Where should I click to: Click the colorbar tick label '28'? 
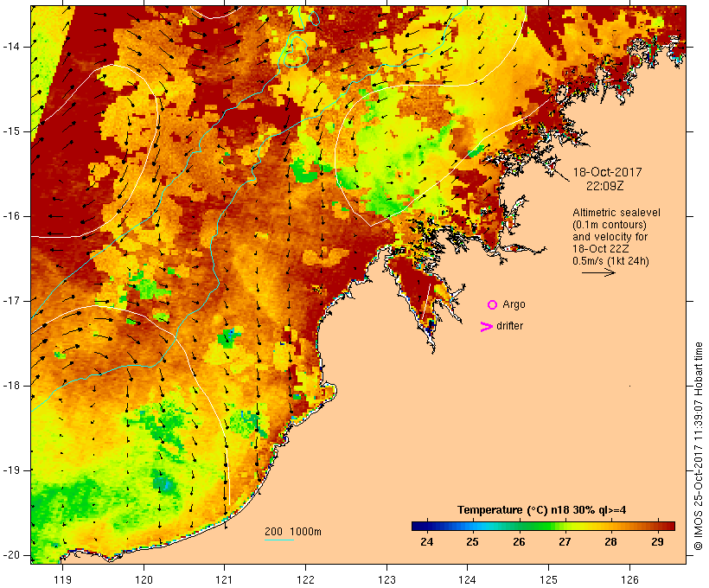coord(611,542)
